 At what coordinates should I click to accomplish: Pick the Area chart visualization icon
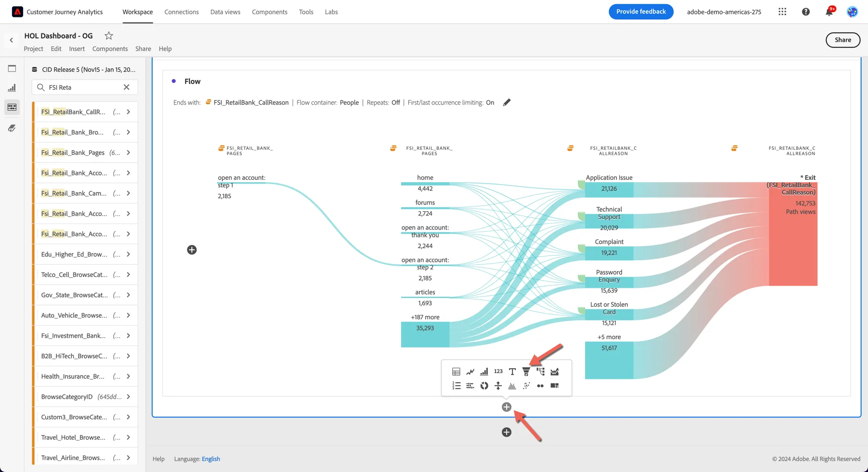(555, 372)
